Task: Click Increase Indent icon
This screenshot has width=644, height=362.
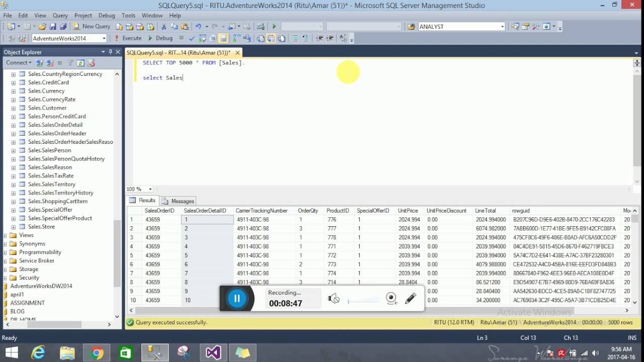Action: point(330,38)
